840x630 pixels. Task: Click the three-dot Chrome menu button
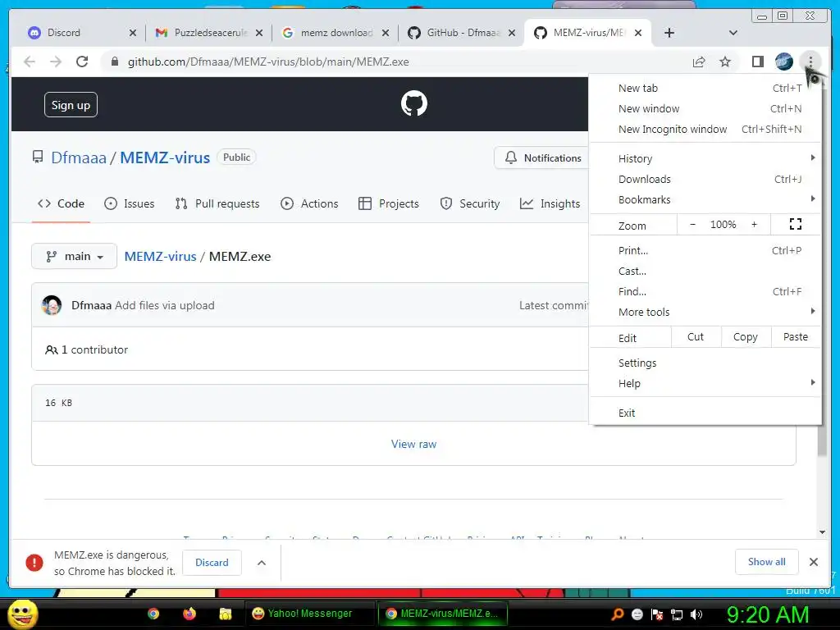click(x=810, y=62)
